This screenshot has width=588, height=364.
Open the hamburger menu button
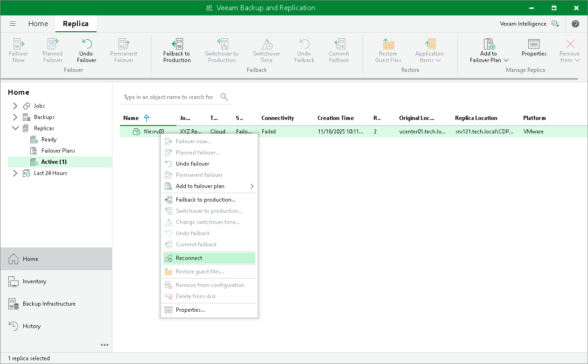pos(12,23)
